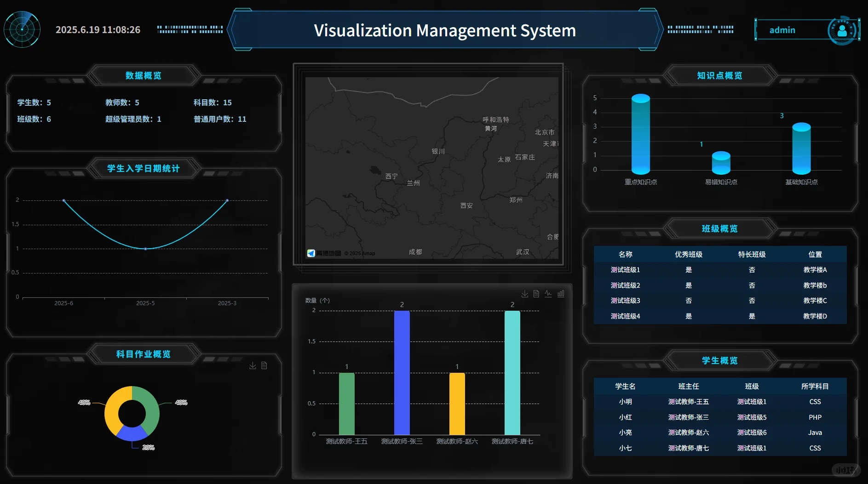This screenshot has height=484, width=868.
Task: Select the 学生概览 panel title
Action: coord(719,360)
